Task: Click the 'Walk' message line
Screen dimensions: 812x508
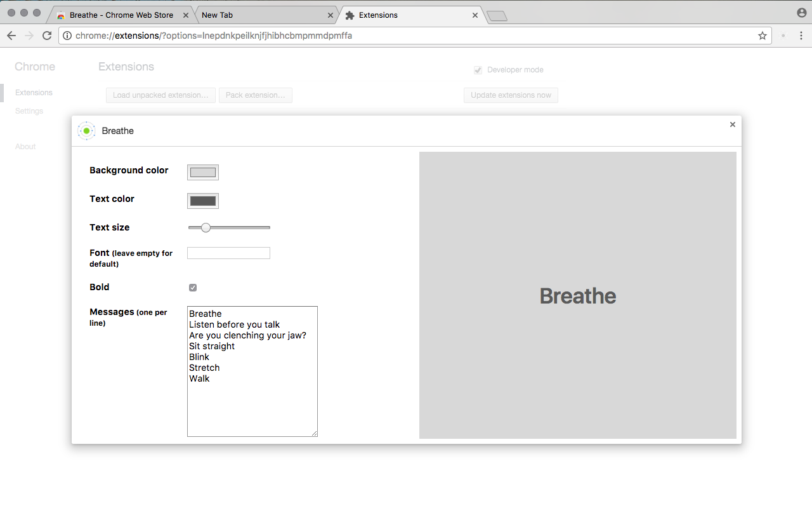Action: point(199,378)
